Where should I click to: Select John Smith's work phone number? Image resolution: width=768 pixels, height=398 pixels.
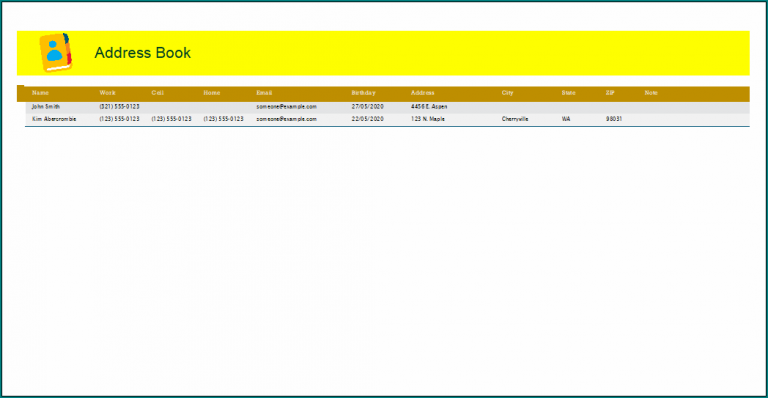pyautogui.click(x=120, y=106)
